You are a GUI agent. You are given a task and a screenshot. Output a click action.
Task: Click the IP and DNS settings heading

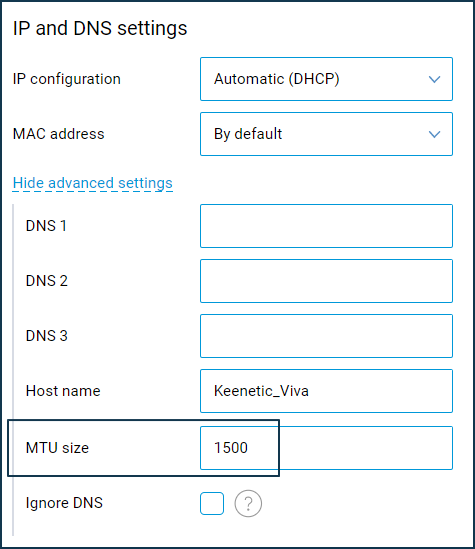[100, 28]
